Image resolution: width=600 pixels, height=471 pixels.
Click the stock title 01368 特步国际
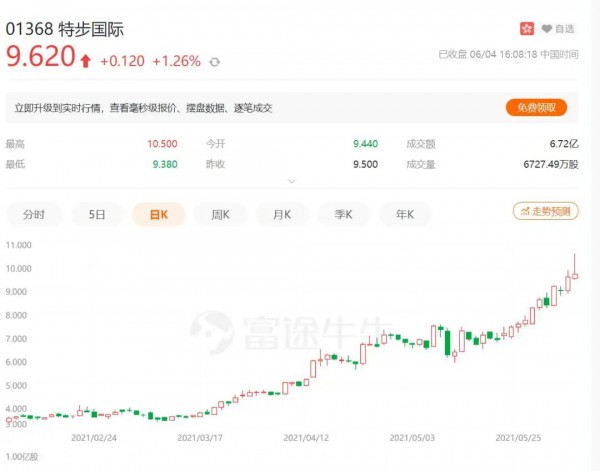pos(65,29)
